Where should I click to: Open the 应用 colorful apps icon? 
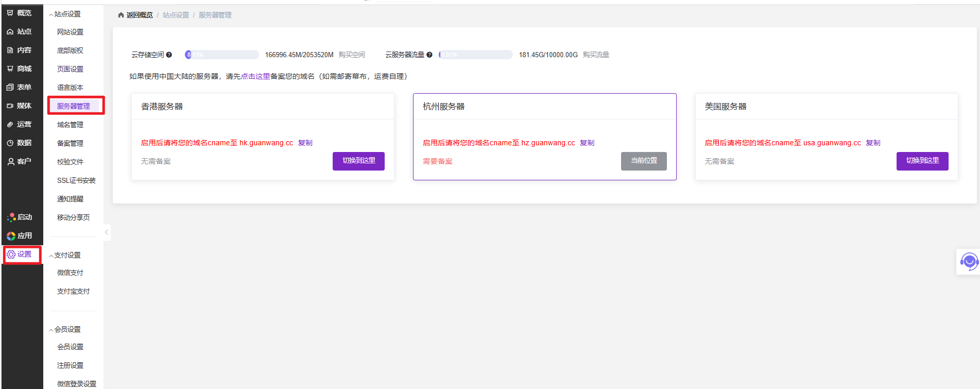click(11, 236)
